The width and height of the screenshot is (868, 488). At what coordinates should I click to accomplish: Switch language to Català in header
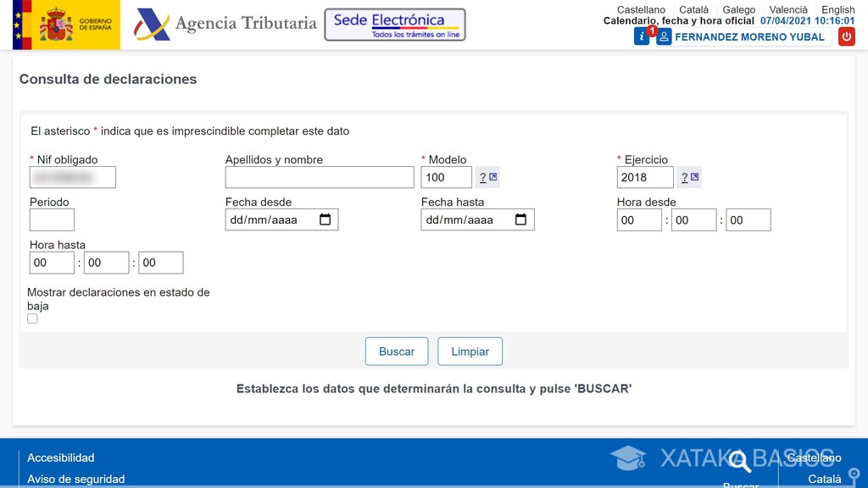[693, 9]
